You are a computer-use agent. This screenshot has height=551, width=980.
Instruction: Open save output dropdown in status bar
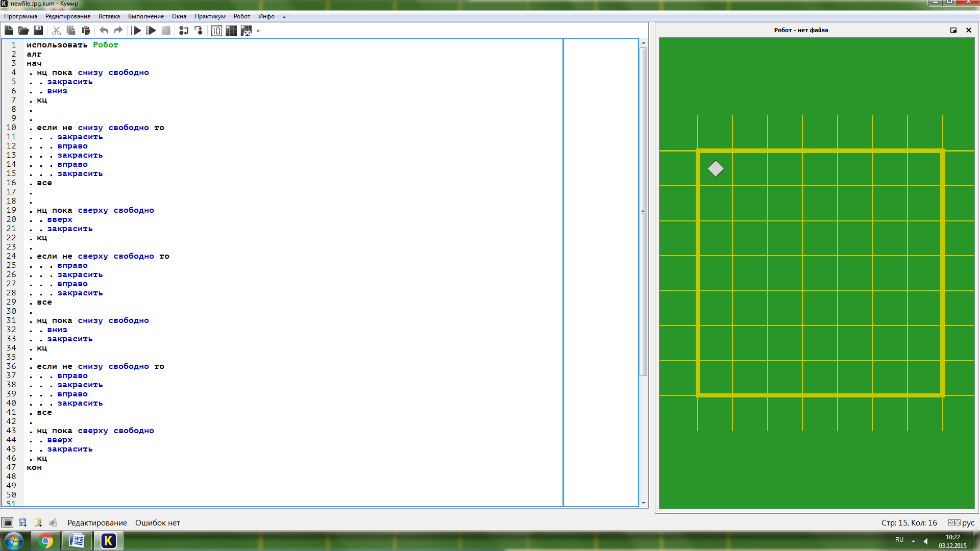(x=22, y=522)
